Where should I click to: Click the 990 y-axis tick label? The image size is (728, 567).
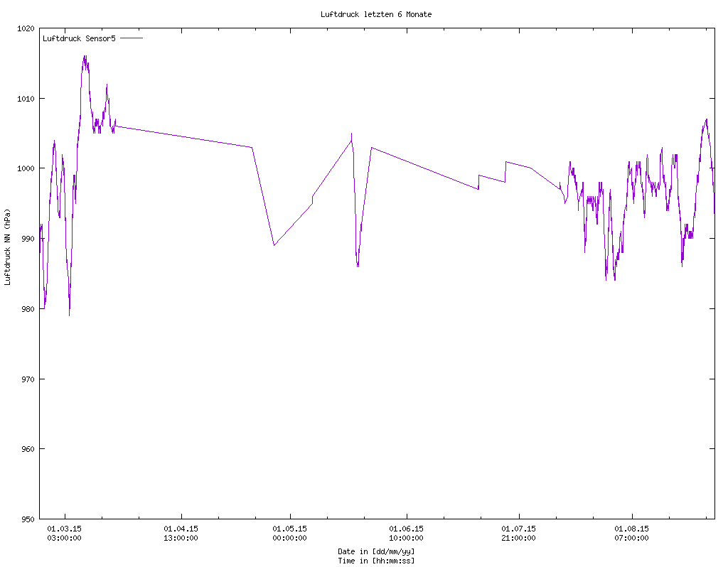[x=28, y=239]
